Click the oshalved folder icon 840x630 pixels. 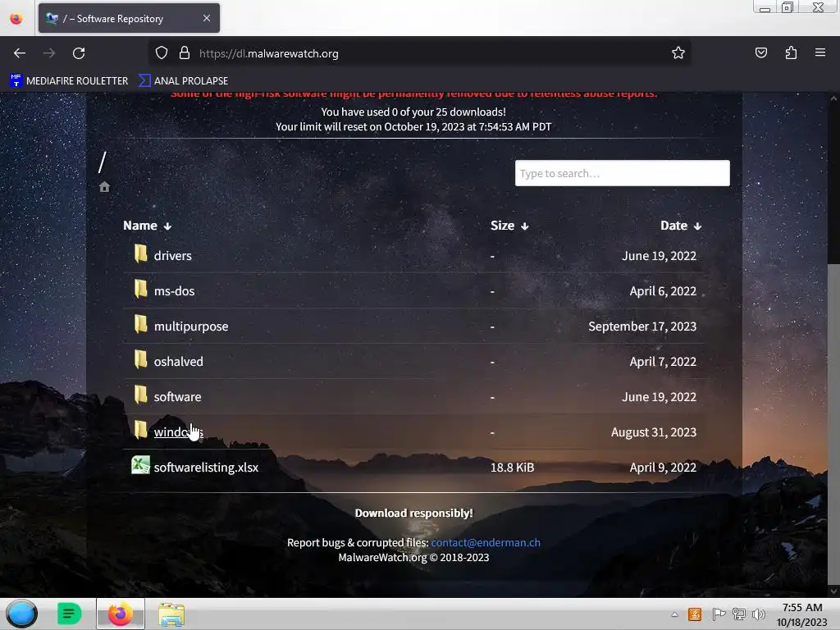(140, 360)
